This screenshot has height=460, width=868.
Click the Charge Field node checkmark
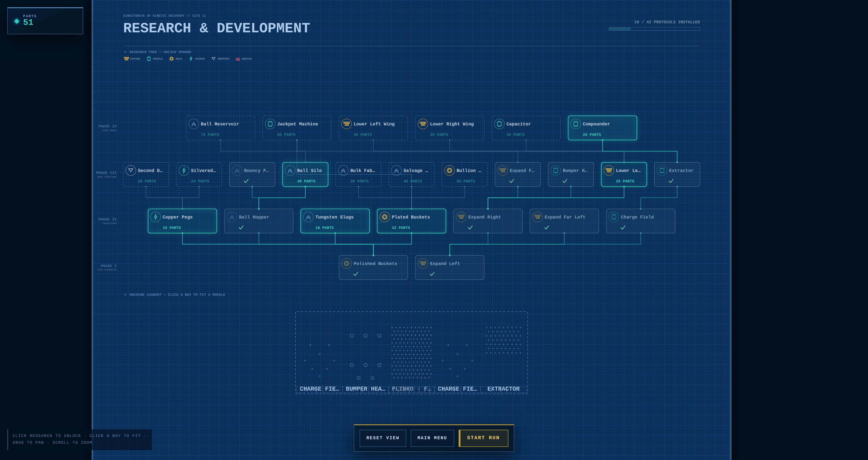pos(623,228)
